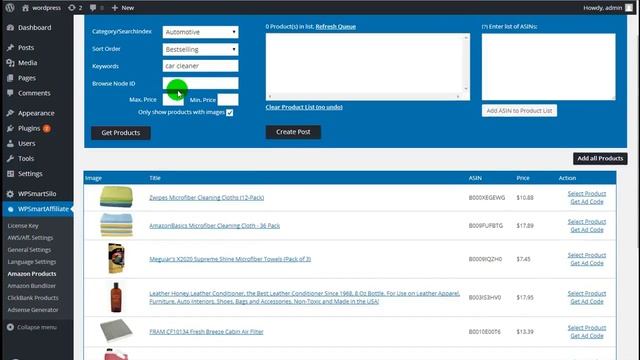Click the Create Post button

click(x=293, y=132)
